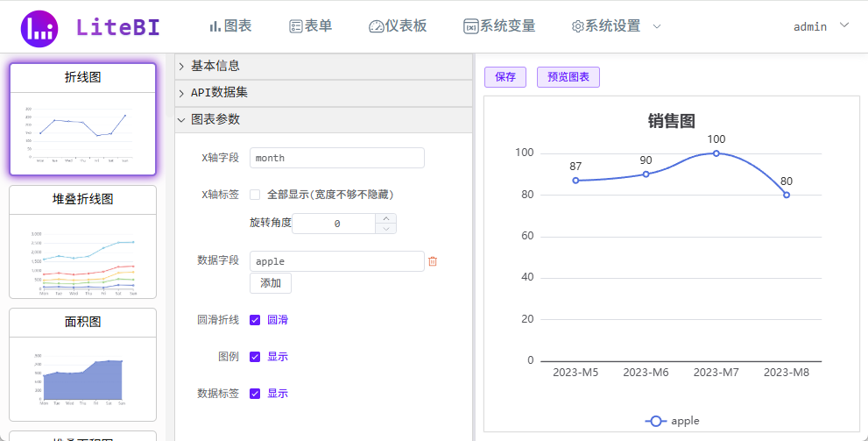
Task: Click the 圆滑折线 field label
Action: (218, 320)
